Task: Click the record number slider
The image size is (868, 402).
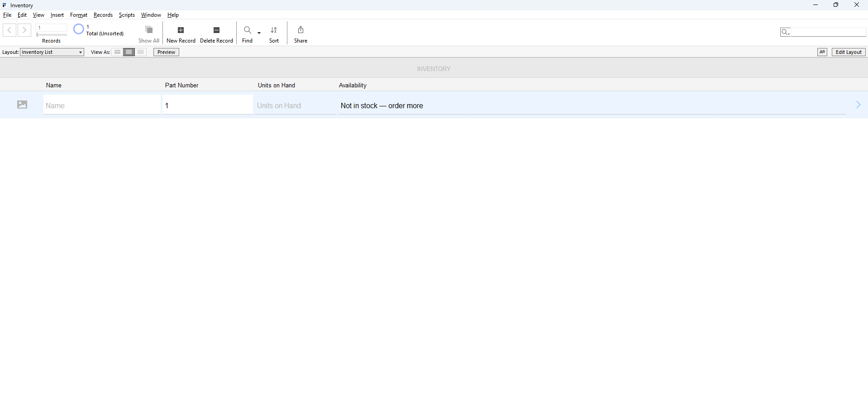Action: tap(52, 35)
